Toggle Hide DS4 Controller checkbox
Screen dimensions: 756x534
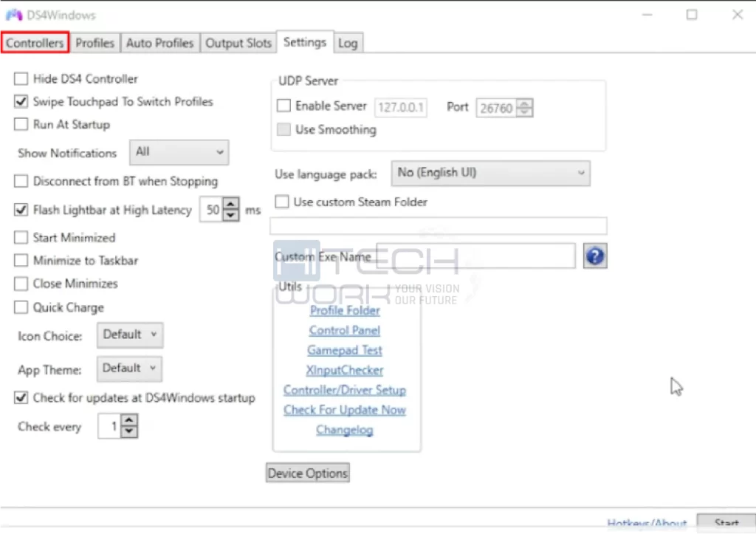(21, 78)
